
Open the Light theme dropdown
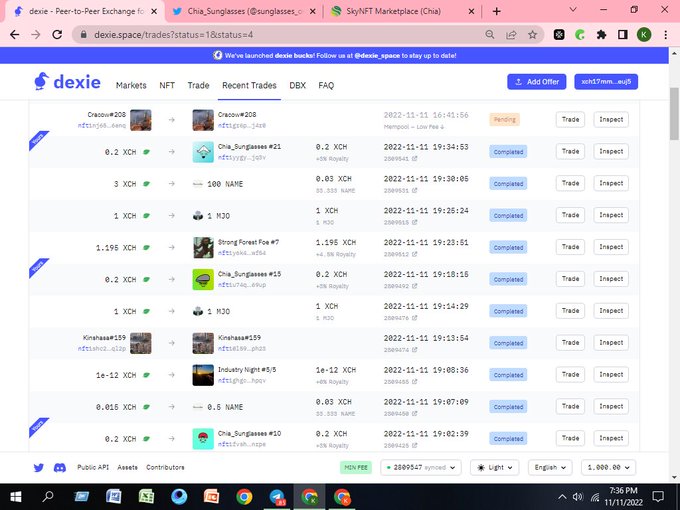494,468
